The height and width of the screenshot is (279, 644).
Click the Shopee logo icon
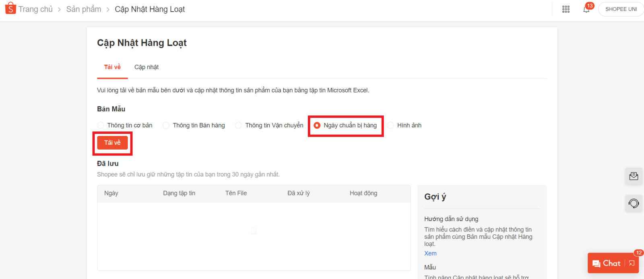tap(10, 8)
